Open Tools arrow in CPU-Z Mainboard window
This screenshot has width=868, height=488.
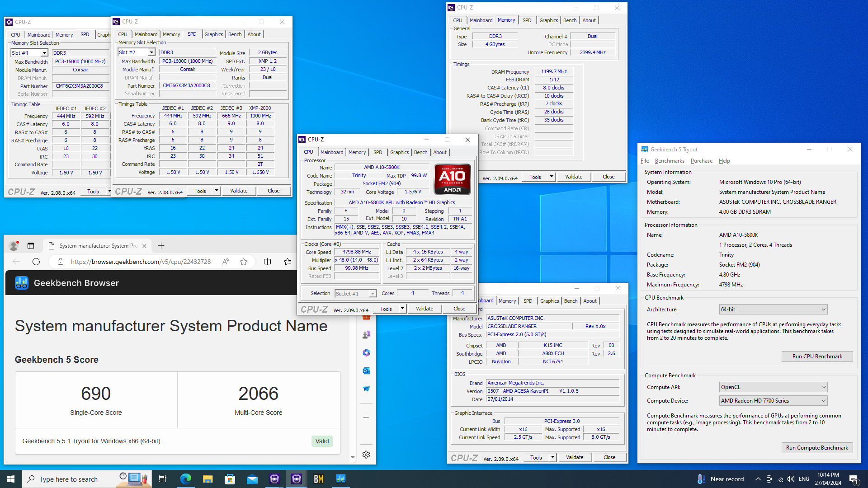point(552,457)
